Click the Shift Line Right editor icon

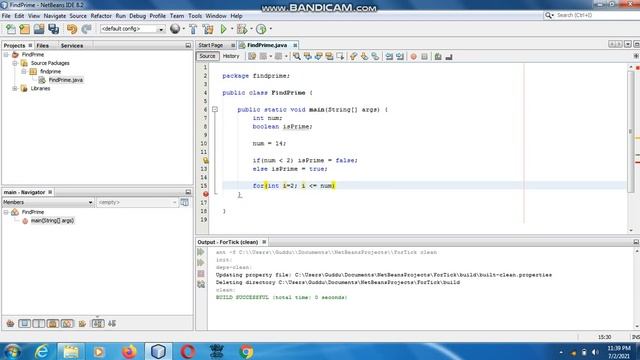(400, 57)
